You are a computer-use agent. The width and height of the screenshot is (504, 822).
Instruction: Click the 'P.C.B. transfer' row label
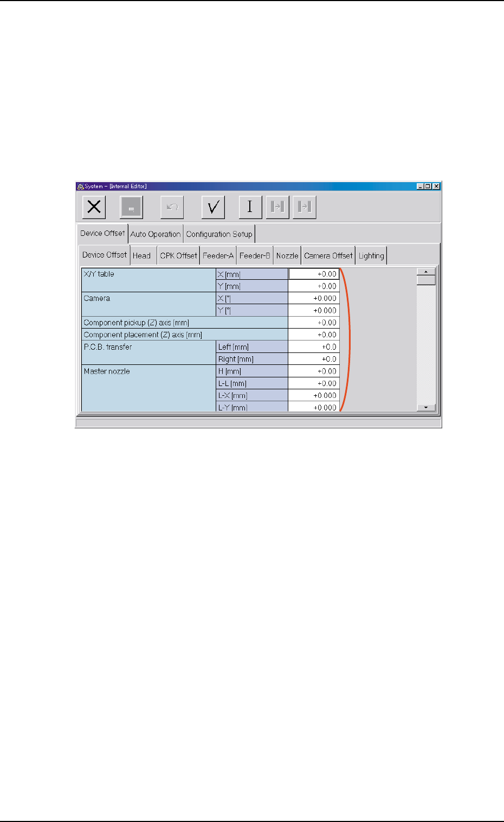click(x=108, y=347)
